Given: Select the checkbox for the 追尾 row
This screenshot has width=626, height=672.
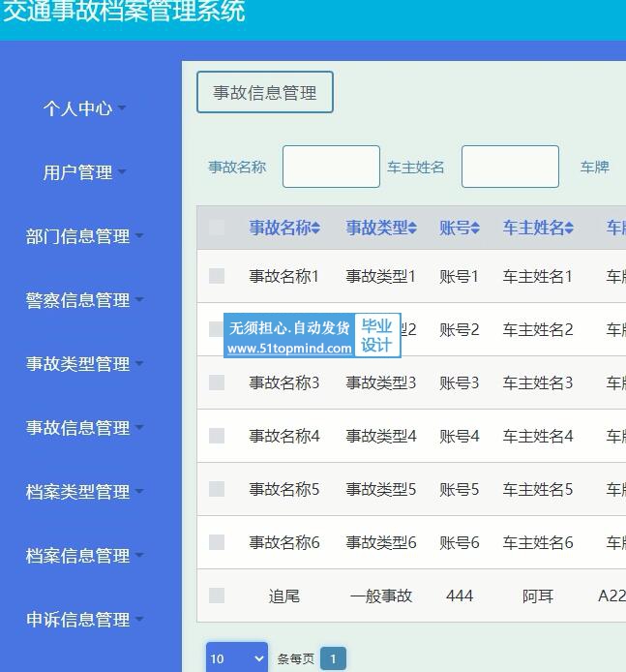Looking at the screenshot, I should coord(217,596).
